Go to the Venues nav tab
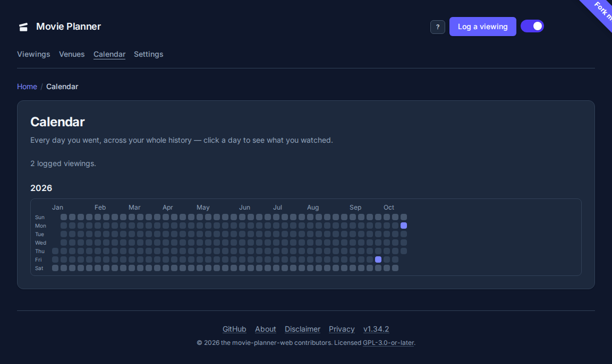 pyautogui.click(x=72, y=54)
